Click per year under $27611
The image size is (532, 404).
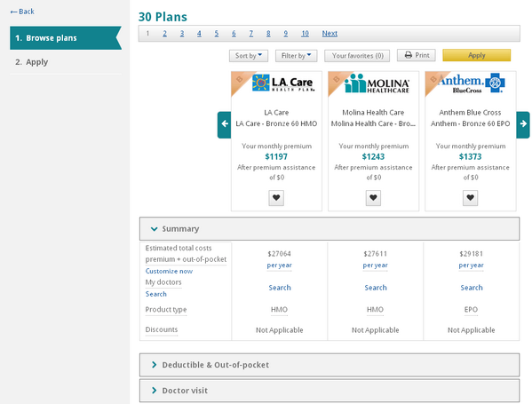click(x=376, y=265)
